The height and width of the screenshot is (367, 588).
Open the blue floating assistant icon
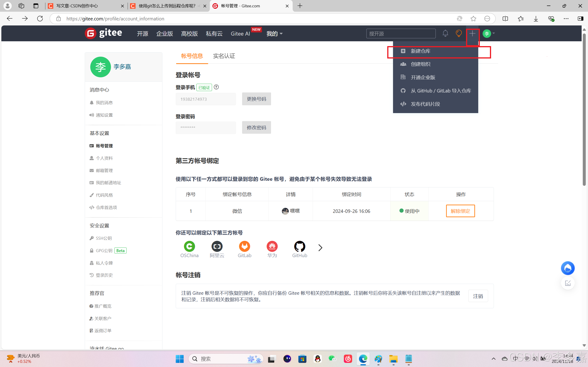[x=567, y=268]
